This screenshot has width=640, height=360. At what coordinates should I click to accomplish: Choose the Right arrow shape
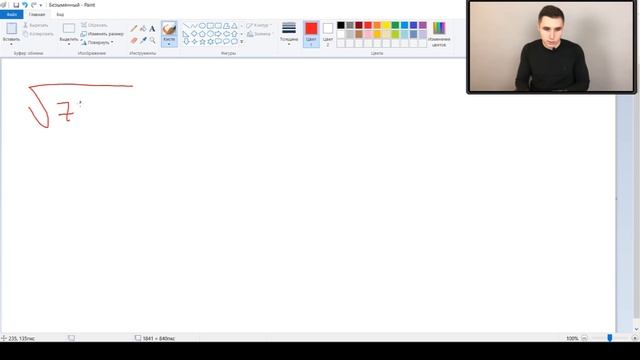(x=218, y=34)
